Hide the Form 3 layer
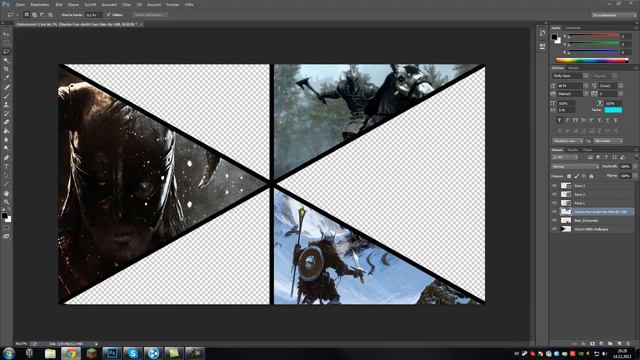Image resolution: width=640 pixels, height=360 pixels. (x=554, y=186)
